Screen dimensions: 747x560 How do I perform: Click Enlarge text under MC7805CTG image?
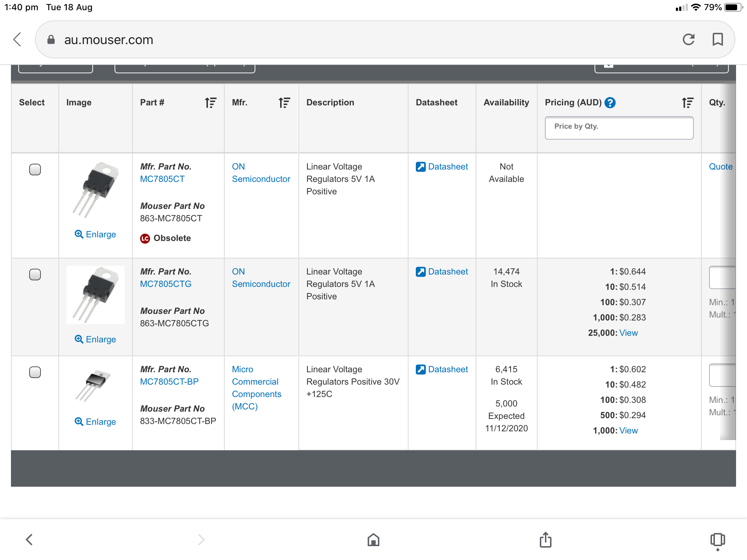click(101, 339)
